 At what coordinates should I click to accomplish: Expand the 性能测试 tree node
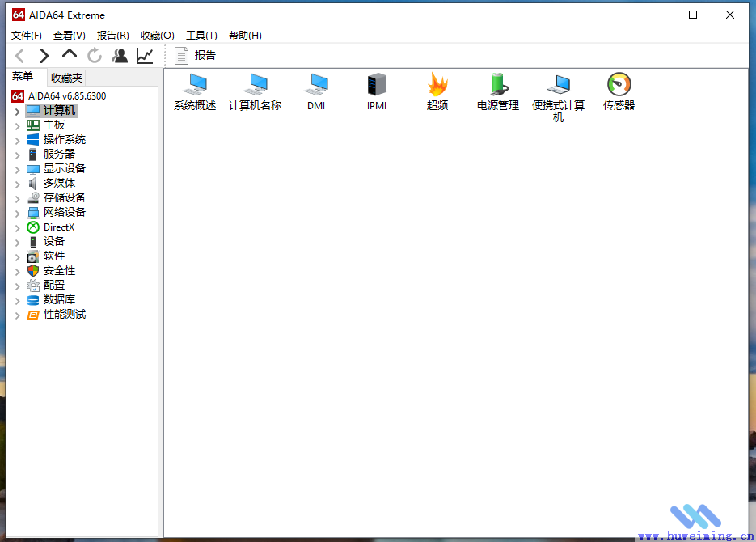point(17,315)
